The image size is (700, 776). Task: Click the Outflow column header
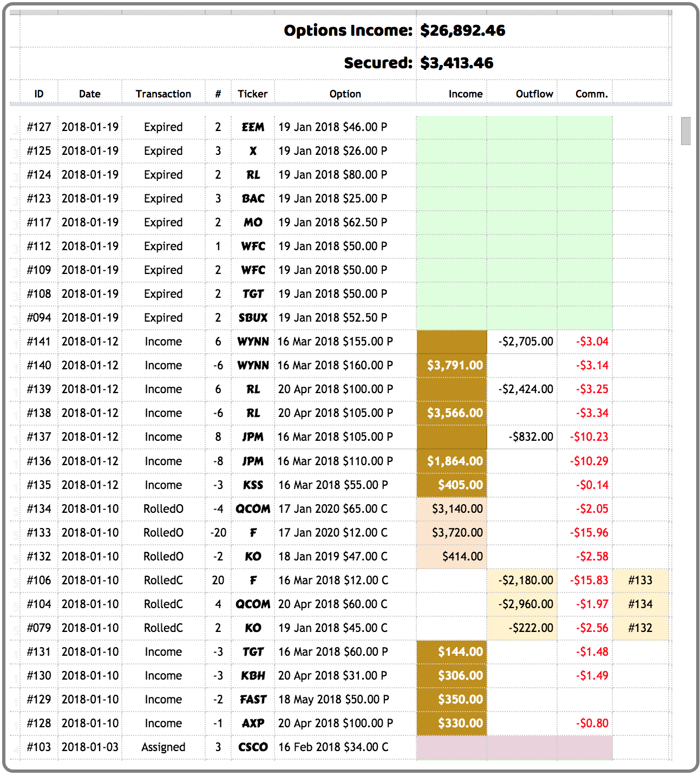[x=534, y=94]
